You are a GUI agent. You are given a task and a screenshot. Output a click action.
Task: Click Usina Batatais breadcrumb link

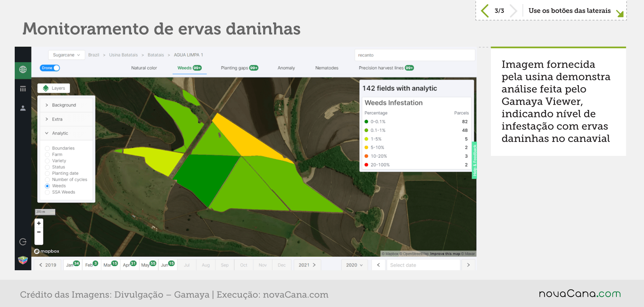[x=123, y=55]
